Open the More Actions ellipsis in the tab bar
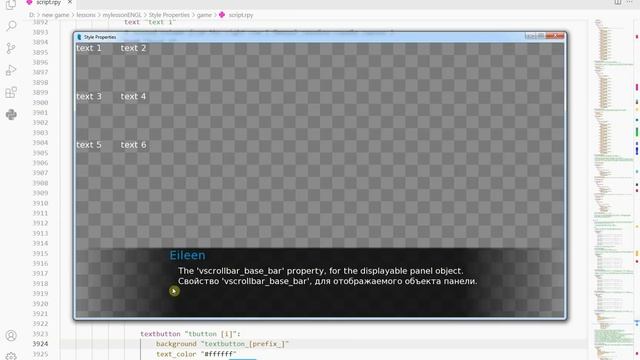 pos(629,2)
